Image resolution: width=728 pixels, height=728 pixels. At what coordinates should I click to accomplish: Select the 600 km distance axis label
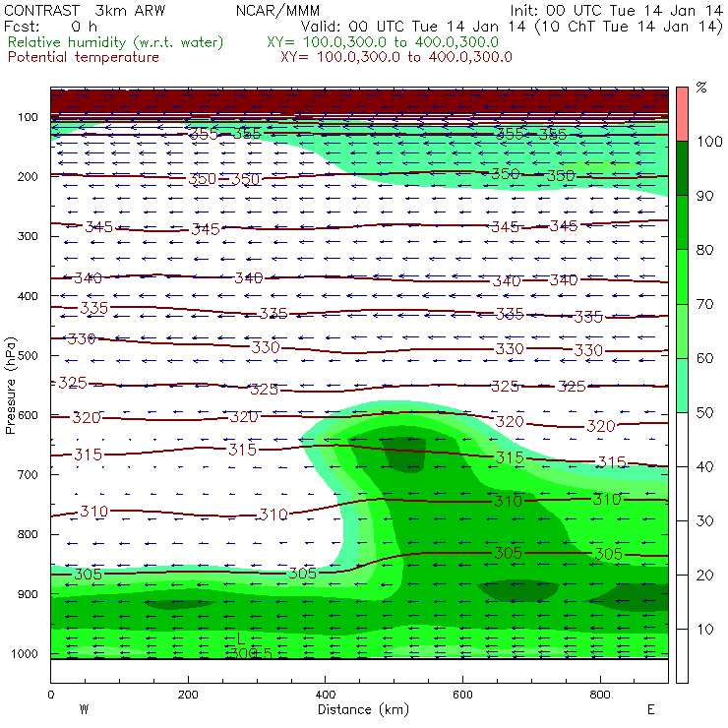(x=462, y=695)
